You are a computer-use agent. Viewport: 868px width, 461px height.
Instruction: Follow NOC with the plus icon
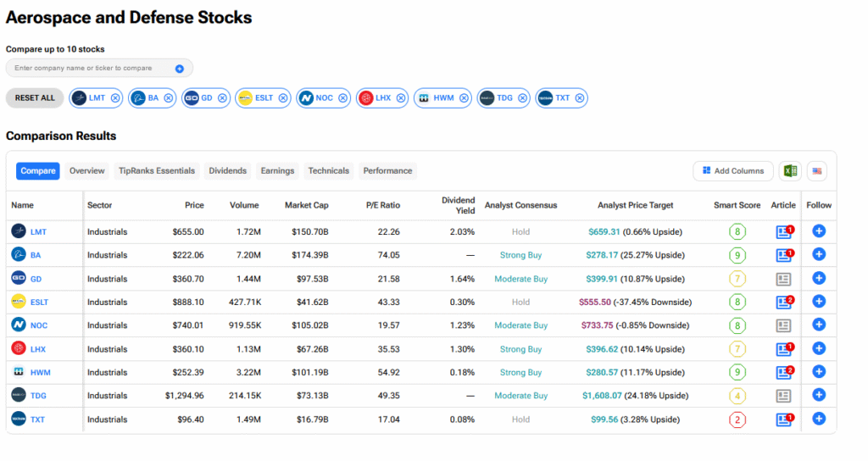point(819,325)
